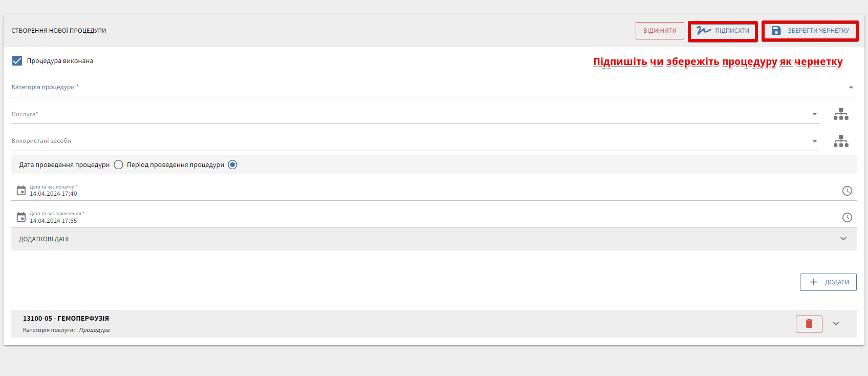
Task: Delete the ГЕМОПЕРФУЗІЯ service entry
Action: tap(809, 324)
